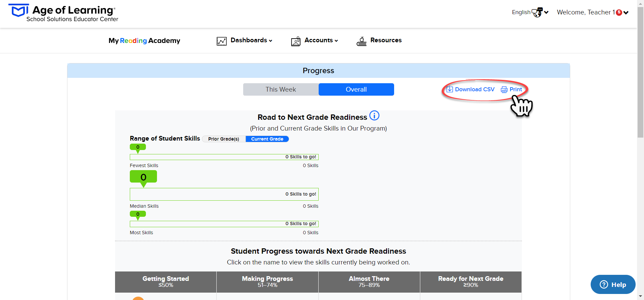Click the Print link text
This screenshot has height=300, width=644.
516,89
